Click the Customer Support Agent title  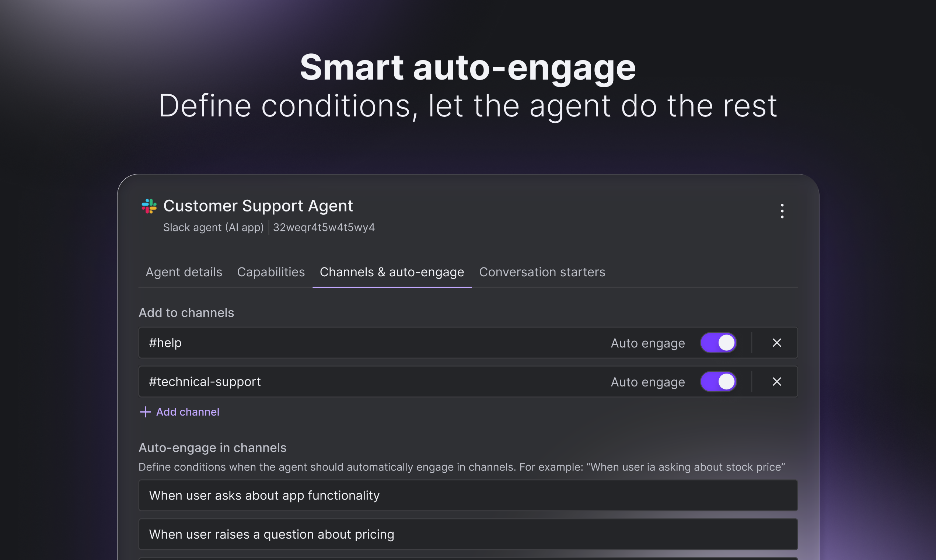tap(258, 206)
